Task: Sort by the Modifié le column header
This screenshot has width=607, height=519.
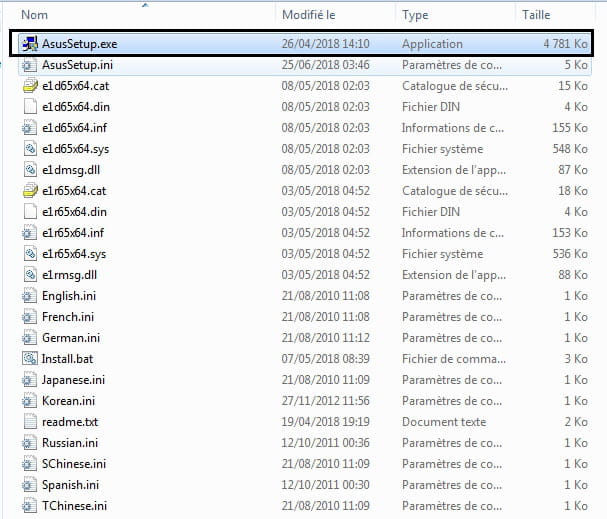Action: (309, 15)
